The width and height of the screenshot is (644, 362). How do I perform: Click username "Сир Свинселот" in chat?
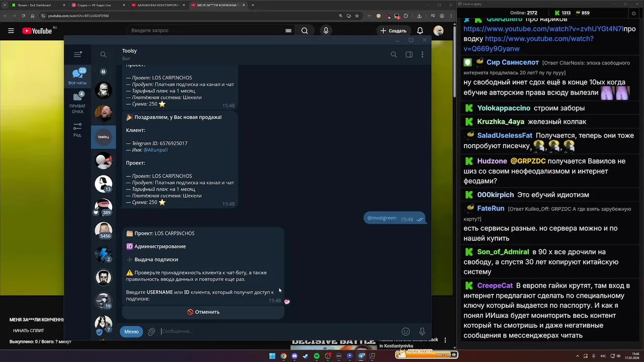513,62
